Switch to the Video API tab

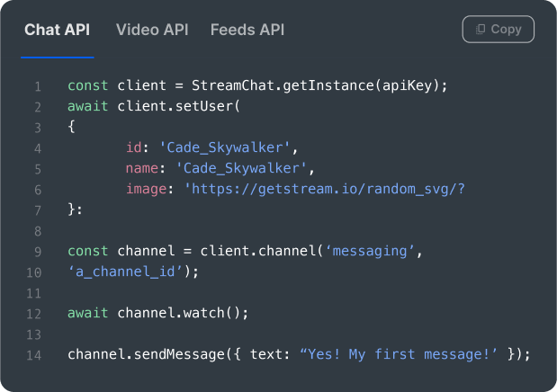pos(152,30)
